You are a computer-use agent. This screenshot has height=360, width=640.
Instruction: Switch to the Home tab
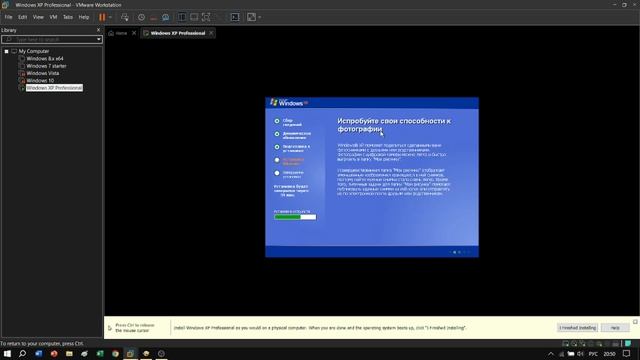tap(118, 33)
